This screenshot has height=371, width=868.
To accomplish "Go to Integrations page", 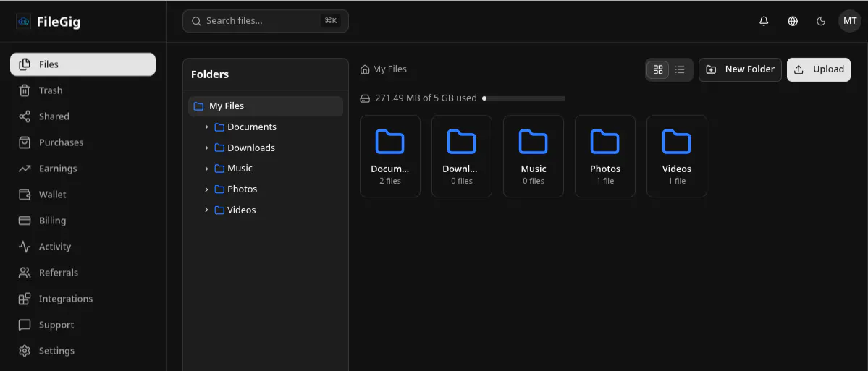I will coord(83,298).
